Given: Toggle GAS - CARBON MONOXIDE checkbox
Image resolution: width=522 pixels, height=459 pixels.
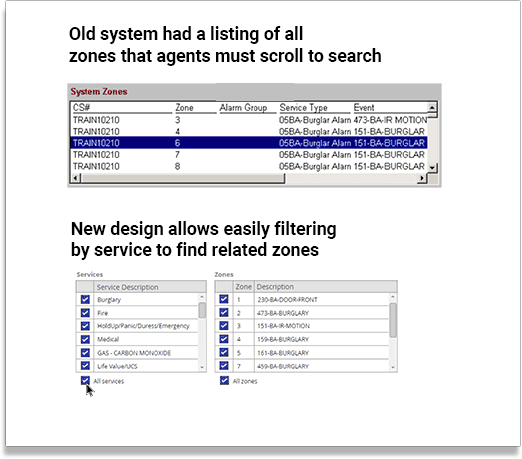Looking at the screenshot, I should (85, 352).
